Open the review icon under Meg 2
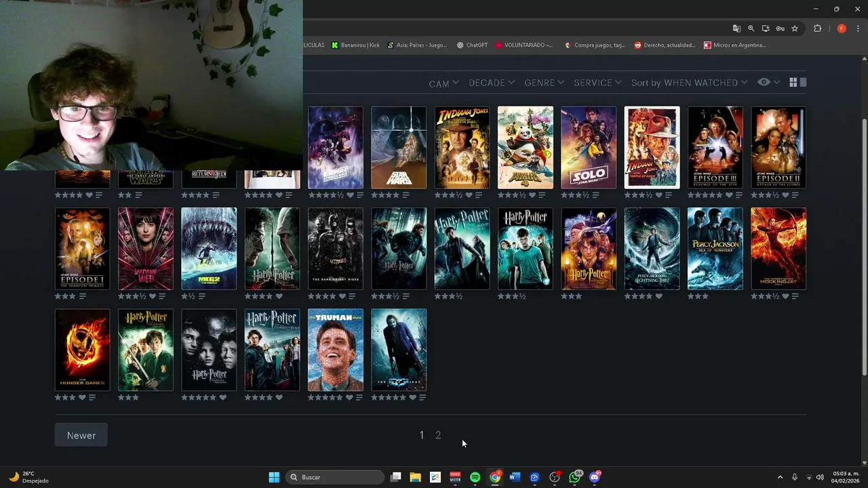 [201, 296]
